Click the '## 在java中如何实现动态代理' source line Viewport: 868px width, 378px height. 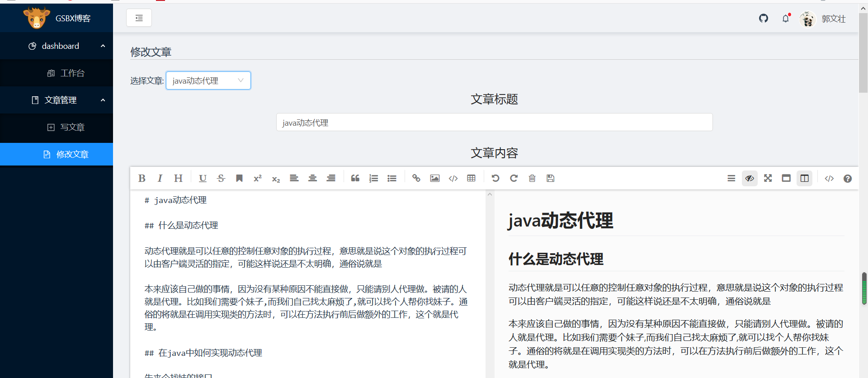click(203, 353)
